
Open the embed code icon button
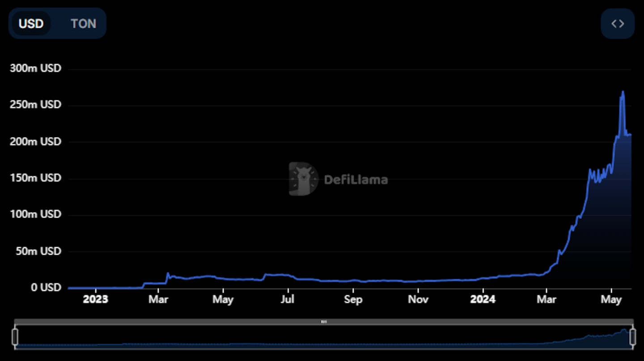click(618, 23)
